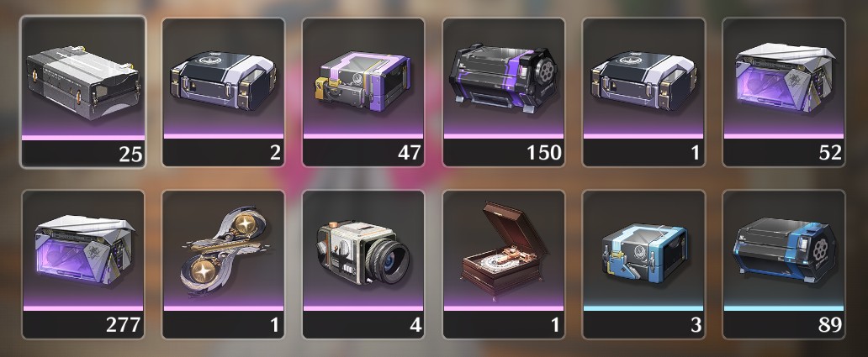Click the purple rarity bar above count 25
This screenshot has height=357, width=868.
83,136
